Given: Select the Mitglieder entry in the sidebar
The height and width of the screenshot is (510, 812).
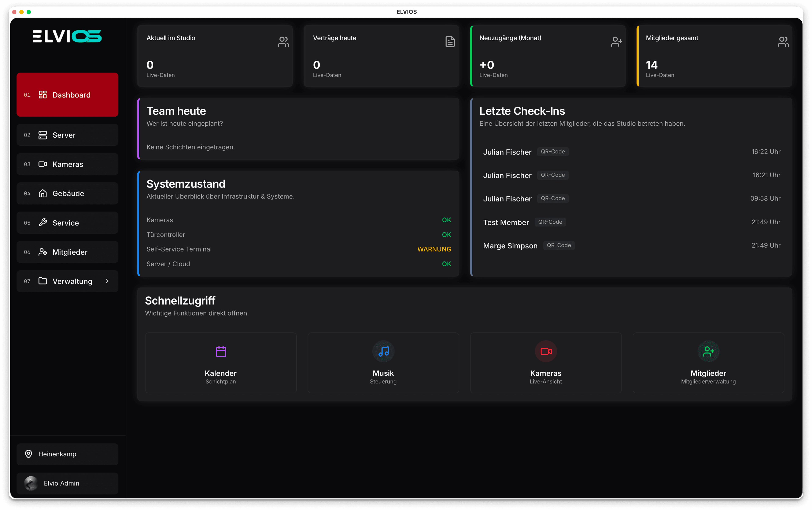Looking at the screenshot, I should pyautogui.click(x=70, y=252).
